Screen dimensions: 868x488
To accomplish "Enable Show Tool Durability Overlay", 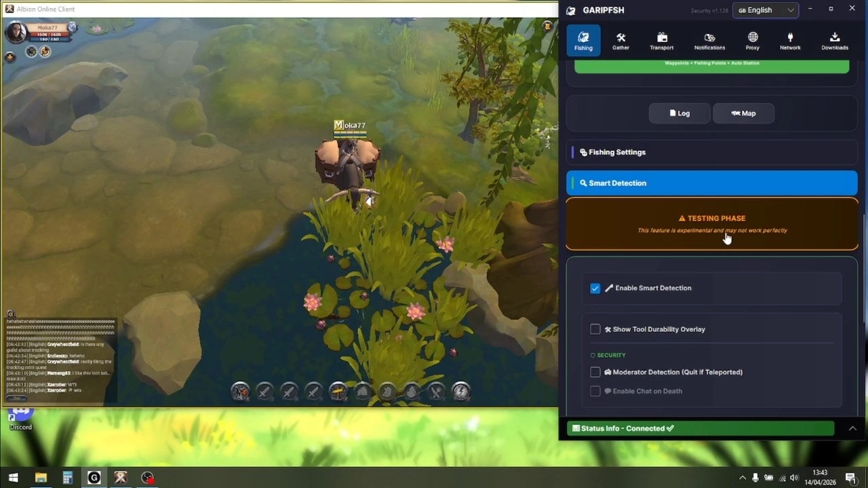I will [595, 329].
